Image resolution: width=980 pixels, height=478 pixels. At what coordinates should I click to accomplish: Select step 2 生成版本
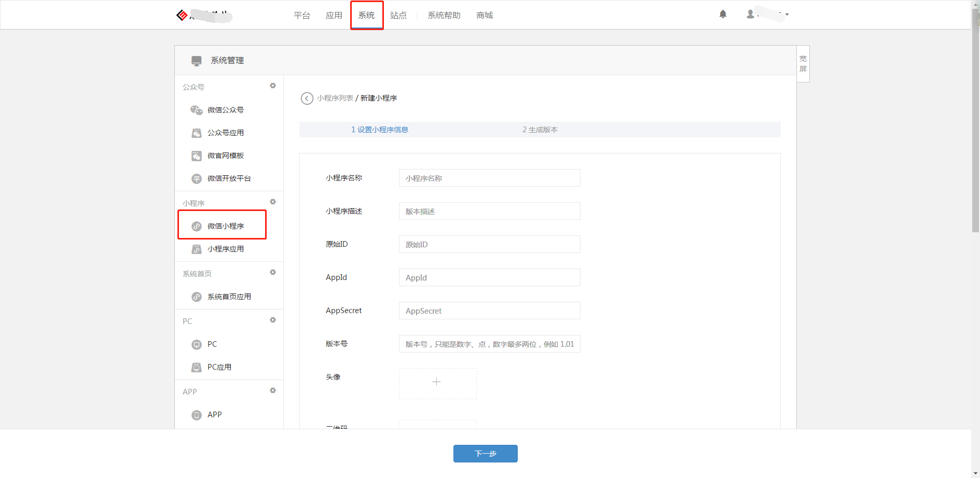pos(540,130)
